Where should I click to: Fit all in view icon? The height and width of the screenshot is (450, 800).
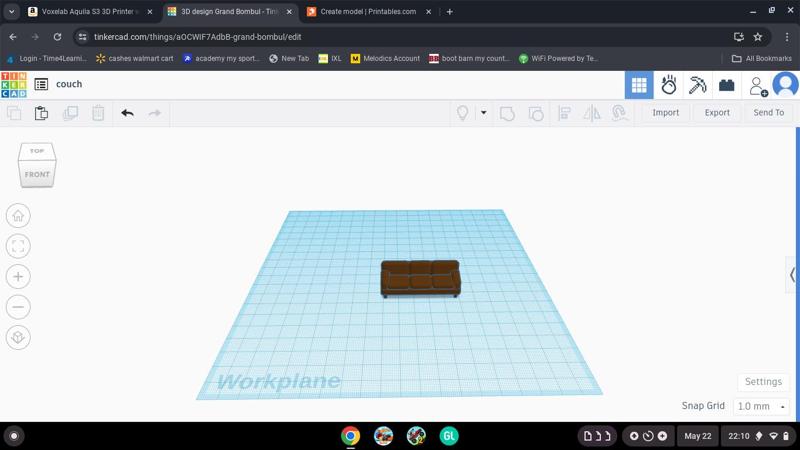coord(18,246)
